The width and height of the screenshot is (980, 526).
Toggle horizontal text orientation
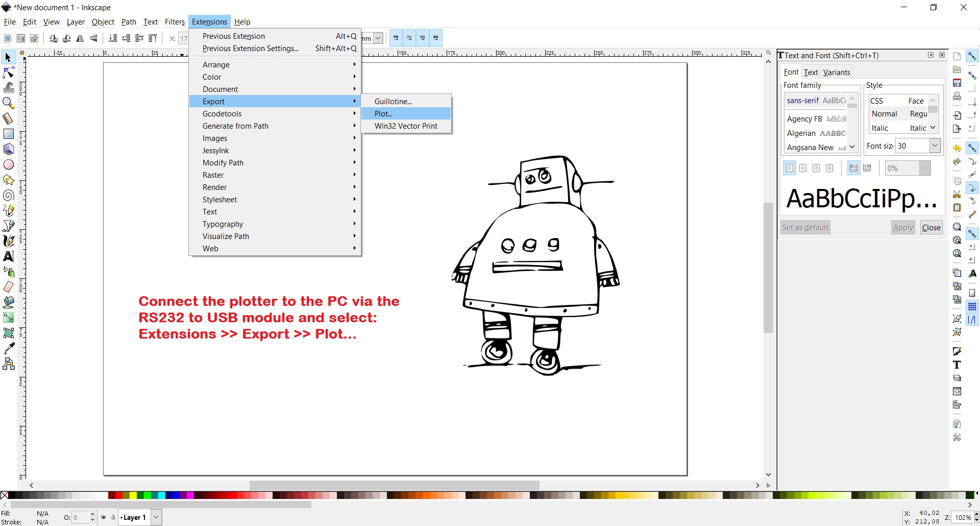[x=853, y=168]
